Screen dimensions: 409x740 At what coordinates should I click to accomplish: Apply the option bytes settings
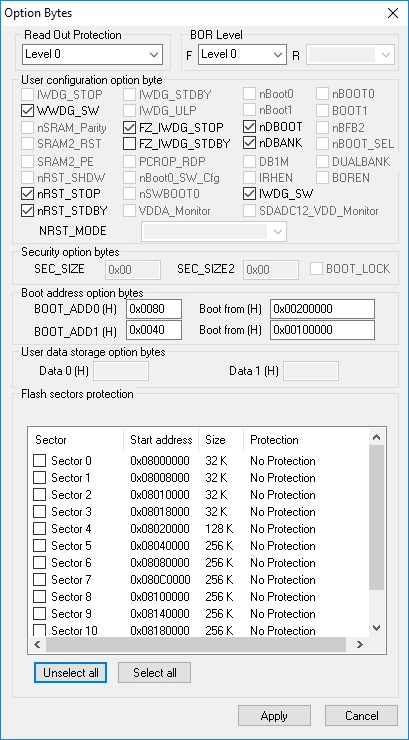(x=274, y=716)
